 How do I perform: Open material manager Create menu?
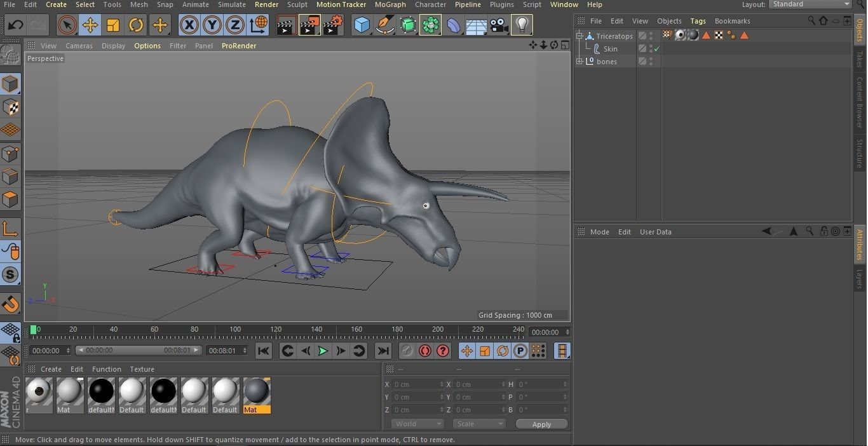click(51, 369)
